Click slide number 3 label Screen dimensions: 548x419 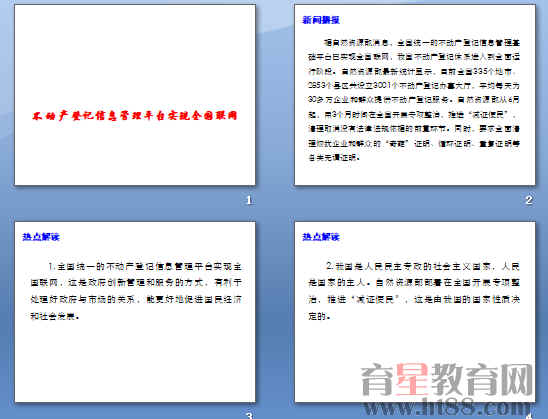click(x=249, y=415)
